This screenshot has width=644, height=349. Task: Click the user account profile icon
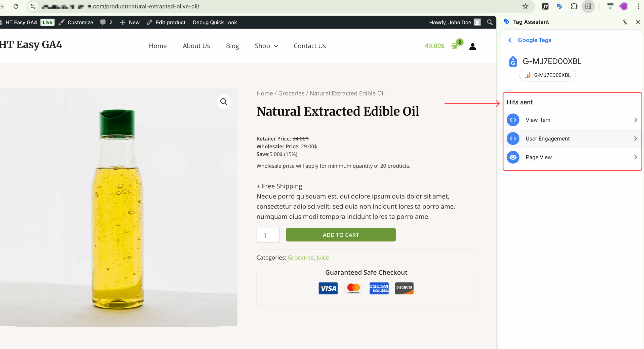click(x=472, y=46)
